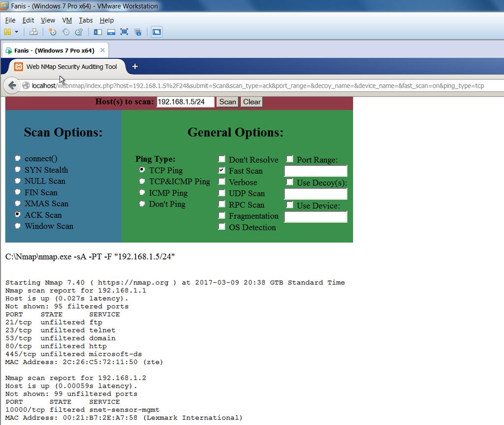
Task: Select the FIN Scan option
Action: click(x=18, y=192)
